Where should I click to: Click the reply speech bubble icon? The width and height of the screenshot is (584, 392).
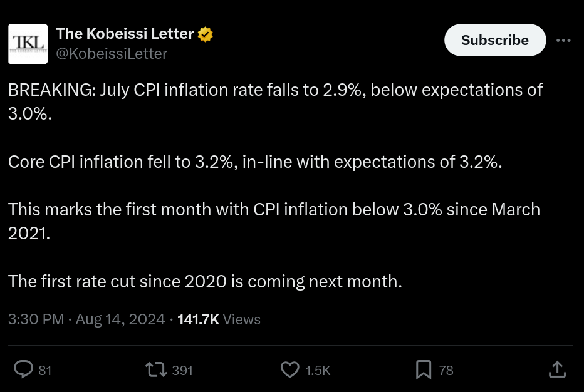point(23,369)
